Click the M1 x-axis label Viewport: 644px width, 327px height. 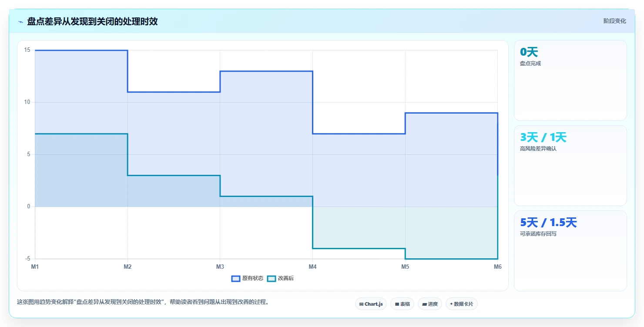(35, 267)
